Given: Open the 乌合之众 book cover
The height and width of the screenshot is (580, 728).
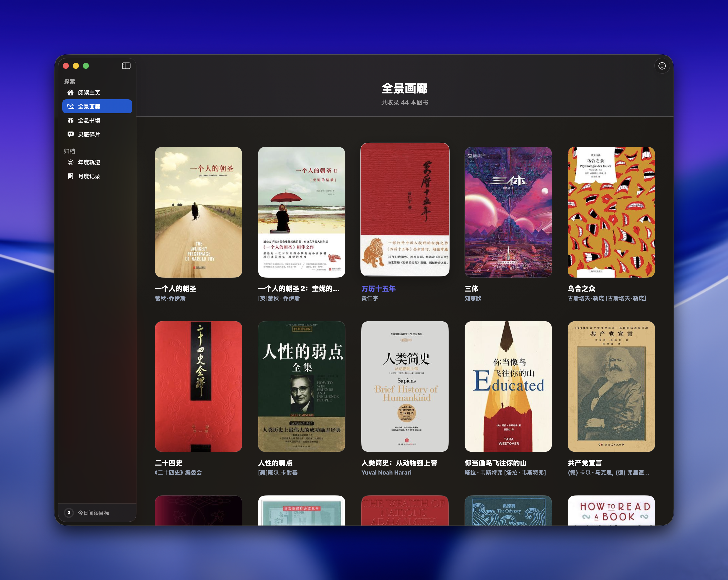Looking at the screenshot, I should pyautogui.click(x=611, y=212).
